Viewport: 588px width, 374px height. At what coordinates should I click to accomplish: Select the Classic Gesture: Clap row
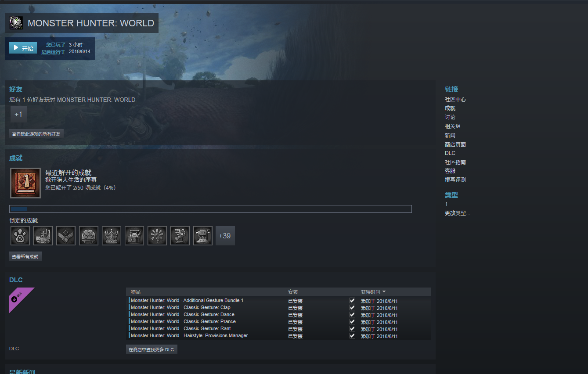[x=279, y=308]
